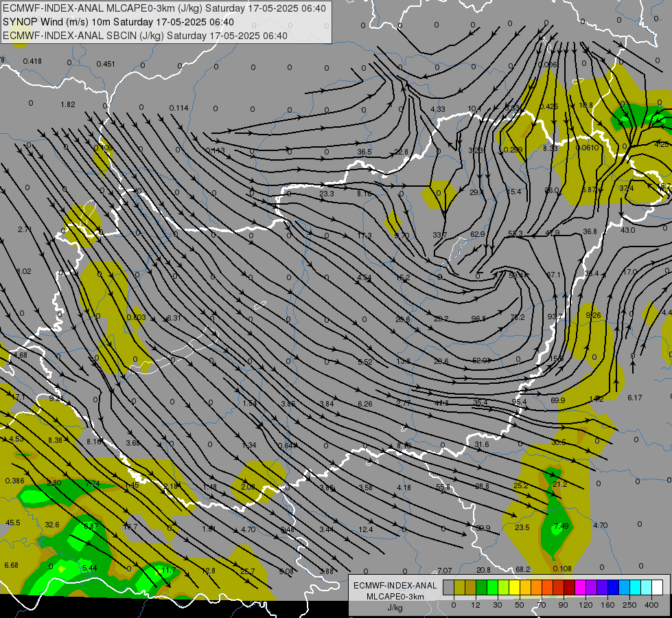Screen dimensions: 672x618
Task: Click the map value 96.8
Action: pos(478,319)
